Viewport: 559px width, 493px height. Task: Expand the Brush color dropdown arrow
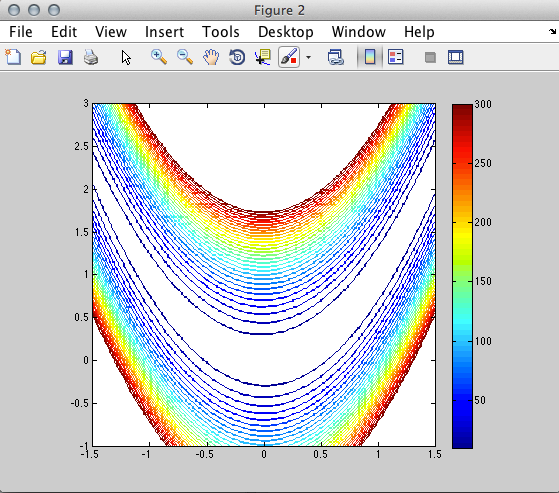[x=308, y=57]
